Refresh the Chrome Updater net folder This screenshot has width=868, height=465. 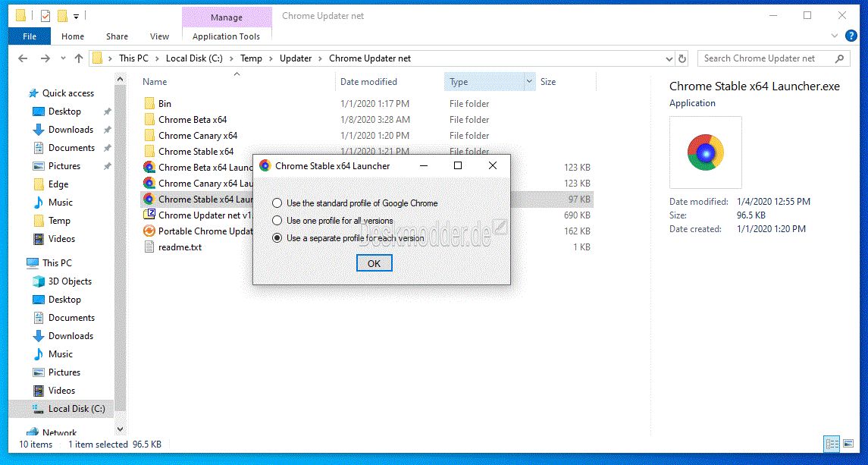click(x=682, y=58)
